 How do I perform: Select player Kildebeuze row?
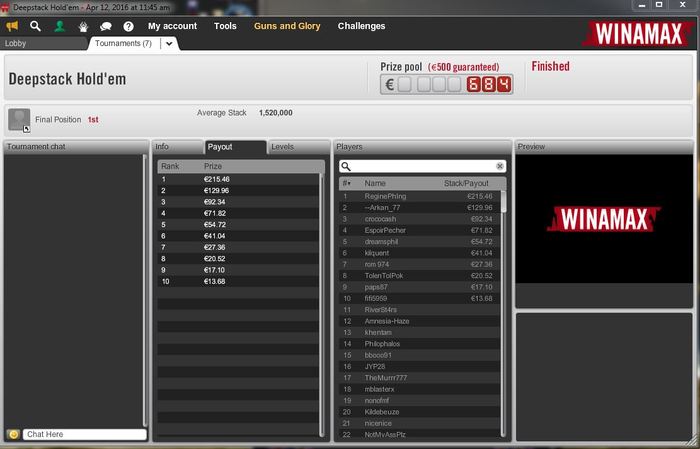click(x=420, y=412)
